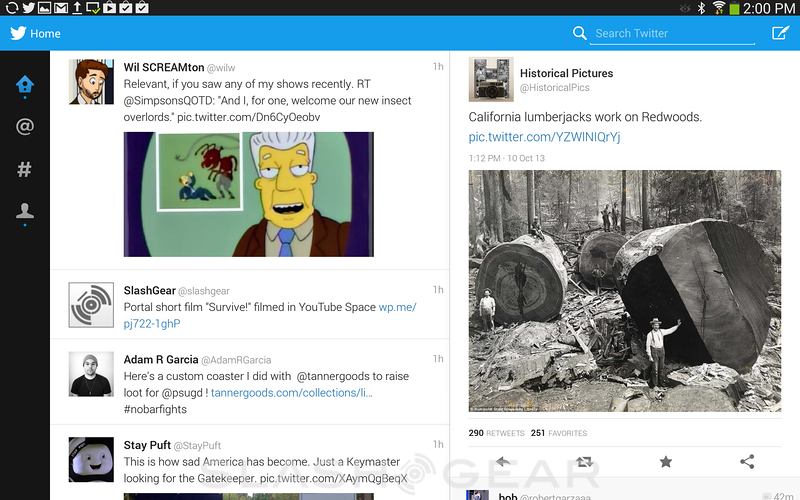The image size is (800, 500).
Task: Favorite the lumberjacks tweet with star
Action: tap(666, 462)
